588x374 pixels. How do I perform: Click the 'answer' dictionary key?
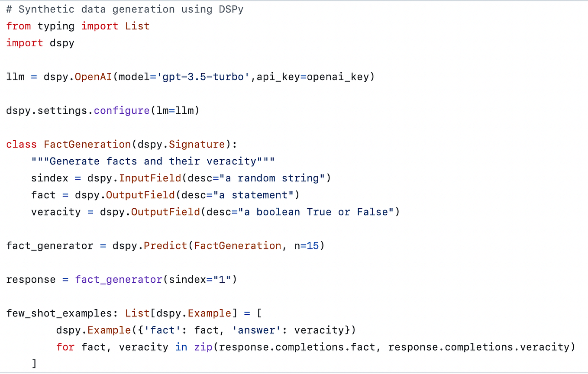pos(256,330)
